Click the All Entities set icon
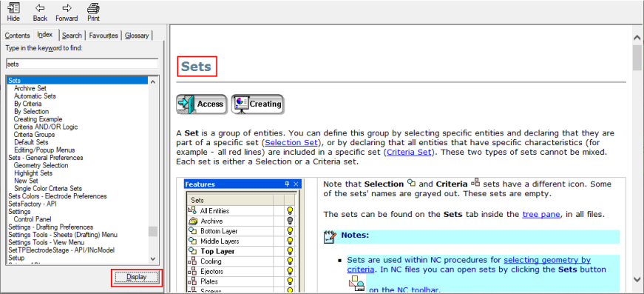The width and height of the screenshot is (644, 294). [192, 210]
